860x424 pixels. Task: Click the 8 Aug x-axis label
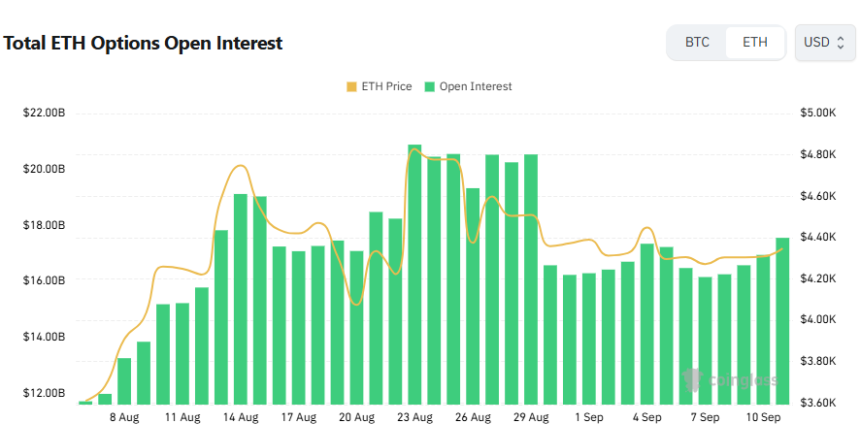[x=125, y=417]
